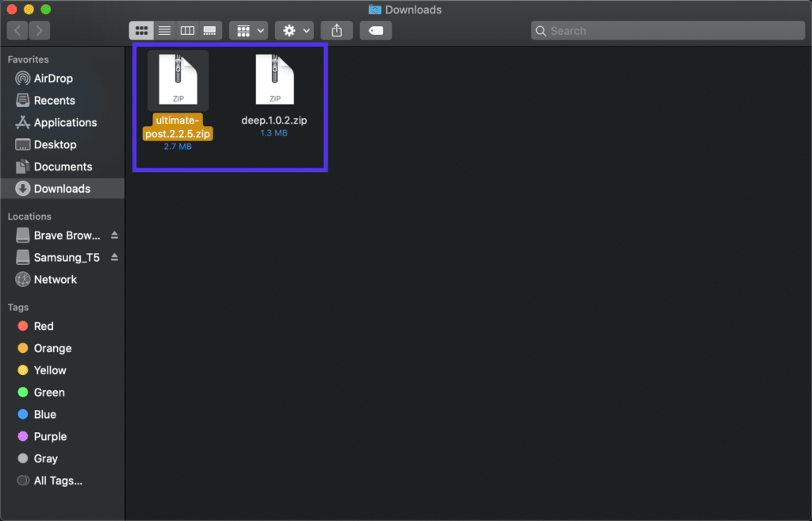Switch to Column view

187,30
